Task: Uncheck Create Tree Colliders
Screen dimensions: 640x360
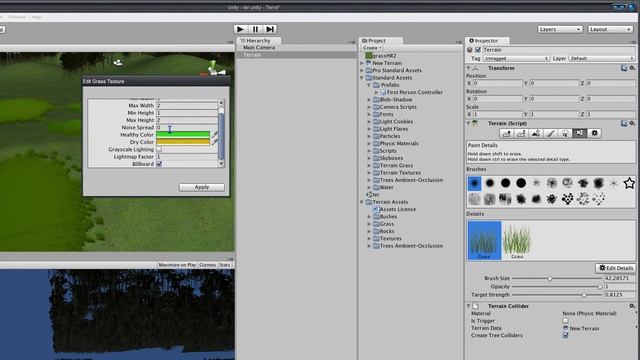Action: click(565, 336)
